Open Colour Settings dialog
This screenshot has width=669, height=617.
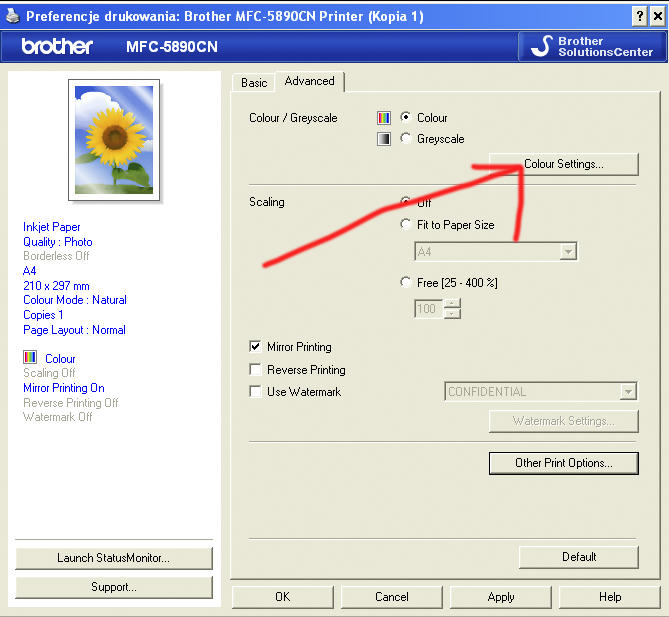(x=564, y=164)
